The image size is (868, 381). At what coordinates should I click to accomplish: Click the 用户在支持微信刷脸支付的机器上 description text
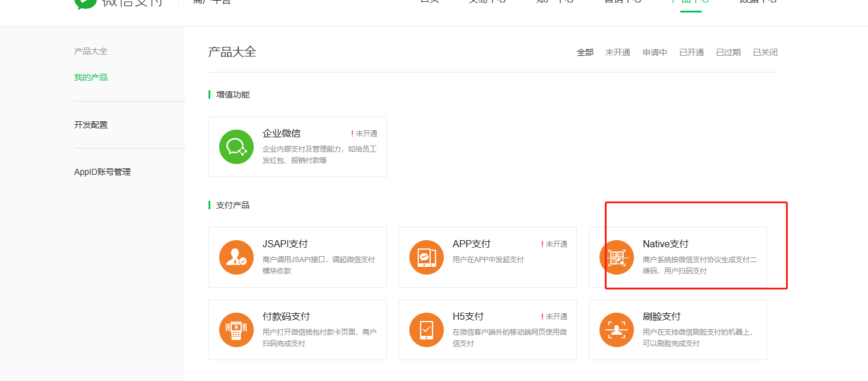tap(698, 338)
